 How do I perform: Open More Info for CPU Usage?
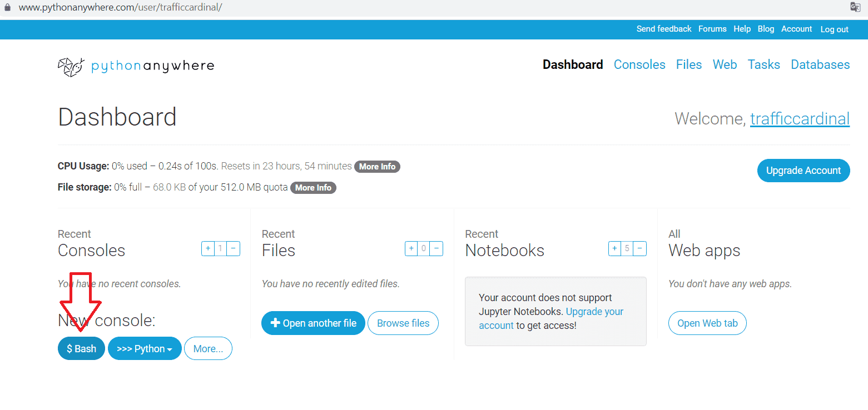[377, 166]
